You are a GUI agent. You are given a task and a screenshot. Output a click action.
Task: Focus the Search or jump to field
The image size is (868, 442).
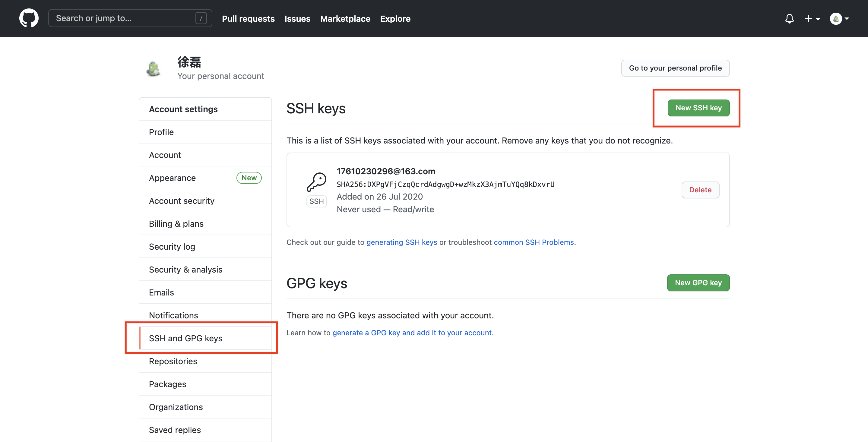click(x=121, y=18)
